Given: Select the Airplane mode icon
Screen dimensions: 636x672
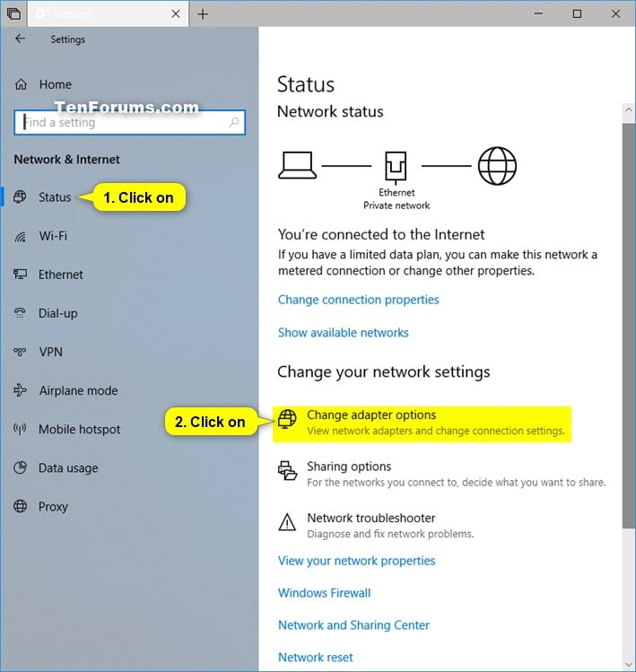Looking at the screenshot, I should tap(20, 390).
